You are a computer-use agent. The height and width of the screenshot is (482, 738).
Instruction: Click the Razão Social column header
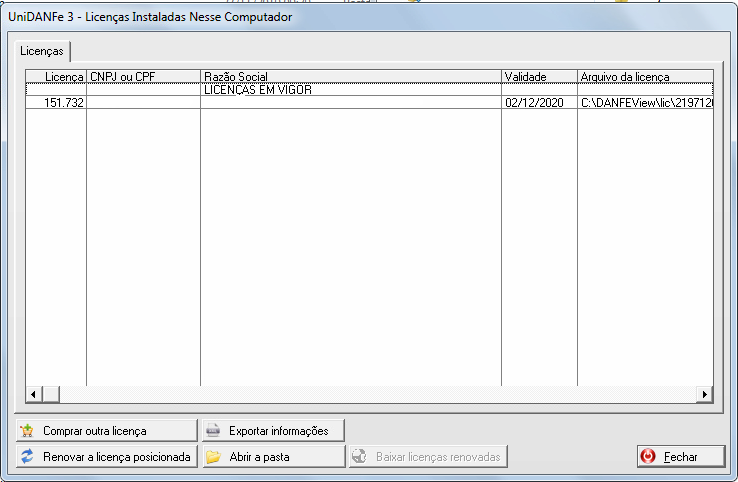click(x=351, y=76)
